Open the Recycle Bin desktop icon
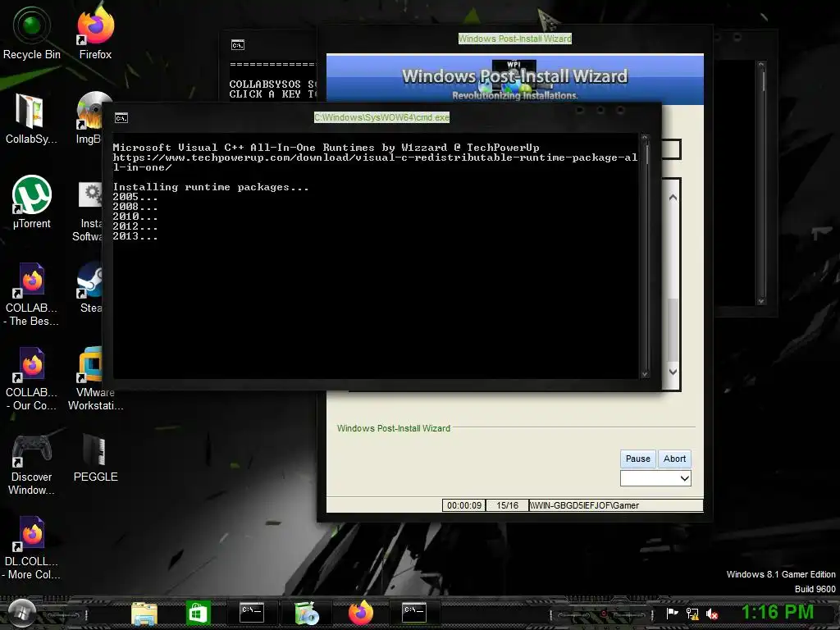 (32, 33)
